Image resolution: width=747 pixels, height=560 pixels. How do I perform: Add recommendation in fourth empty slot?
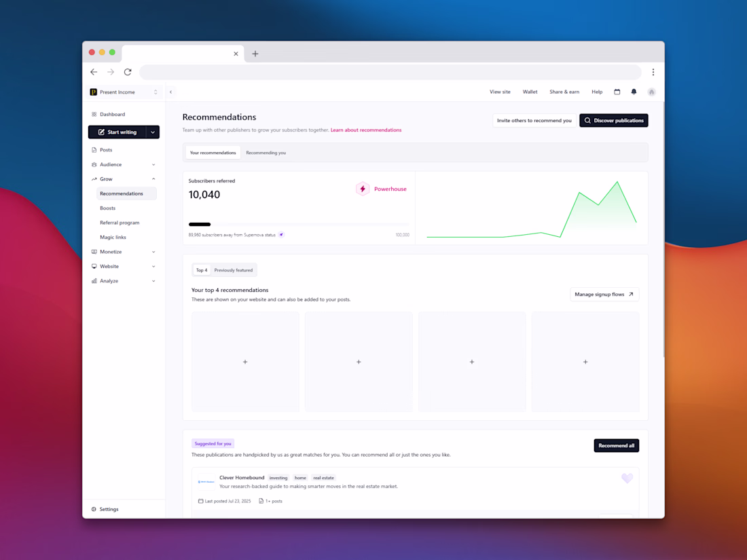point(585,362)
